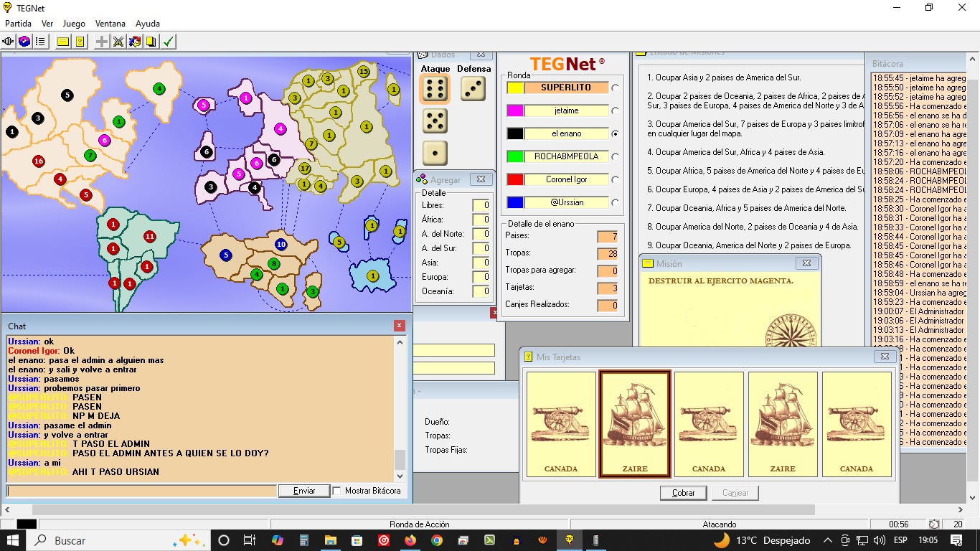Click the third attack die showing one
This screenshot has width=980, height=551.
coord(435,153)
